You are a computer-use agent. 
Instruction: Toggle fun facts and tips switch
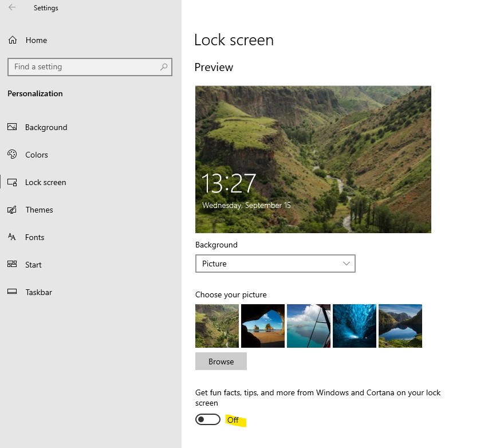click(x=207, y=419)
